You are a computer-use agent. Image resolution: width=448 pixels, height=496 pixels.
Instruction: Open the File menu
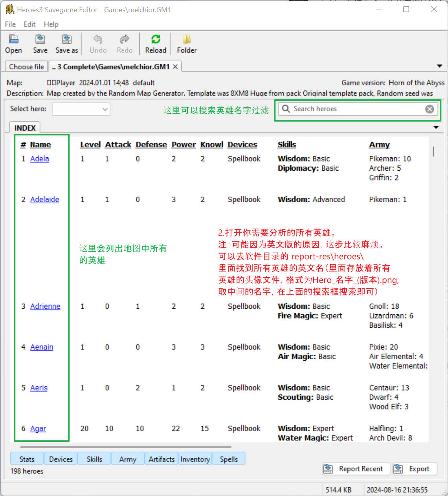coord(10,24)
